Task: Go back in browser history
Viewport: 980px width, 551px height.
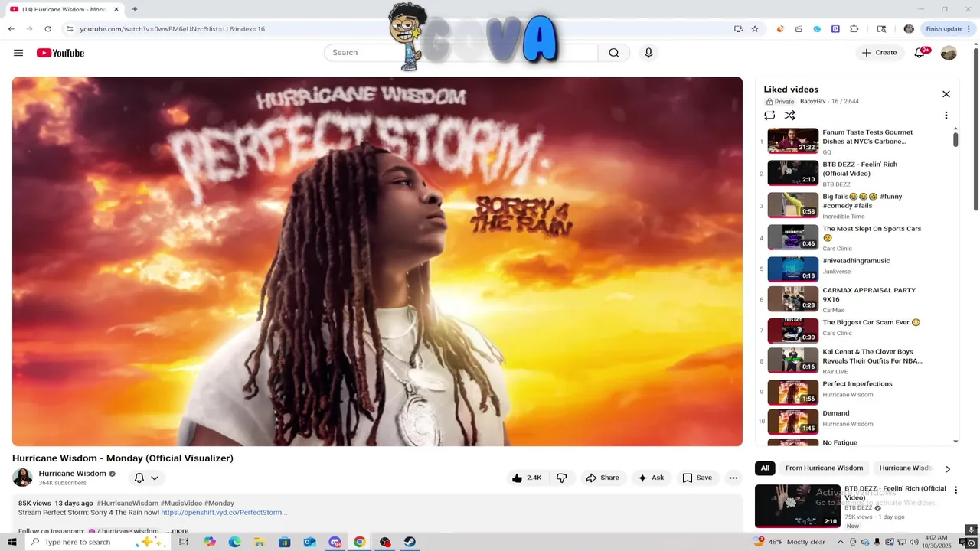Action: pyautogui.click(x=11, y=29)
